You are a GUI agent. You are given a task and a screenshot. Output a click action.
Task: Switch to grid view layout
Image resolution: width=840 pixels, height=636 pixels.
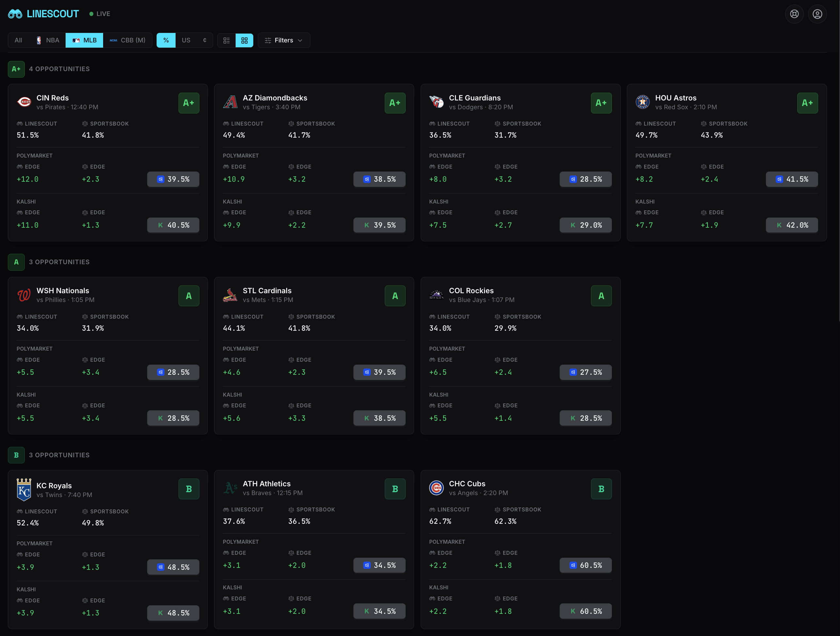click(x=244, y=40)
